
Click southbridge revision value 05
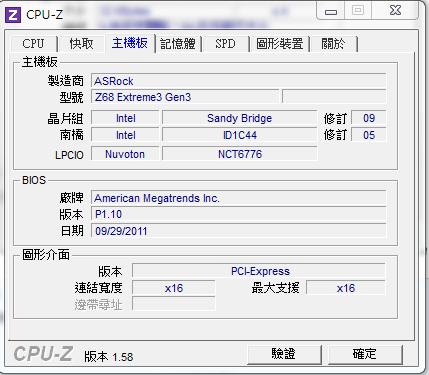coord(369,135)
